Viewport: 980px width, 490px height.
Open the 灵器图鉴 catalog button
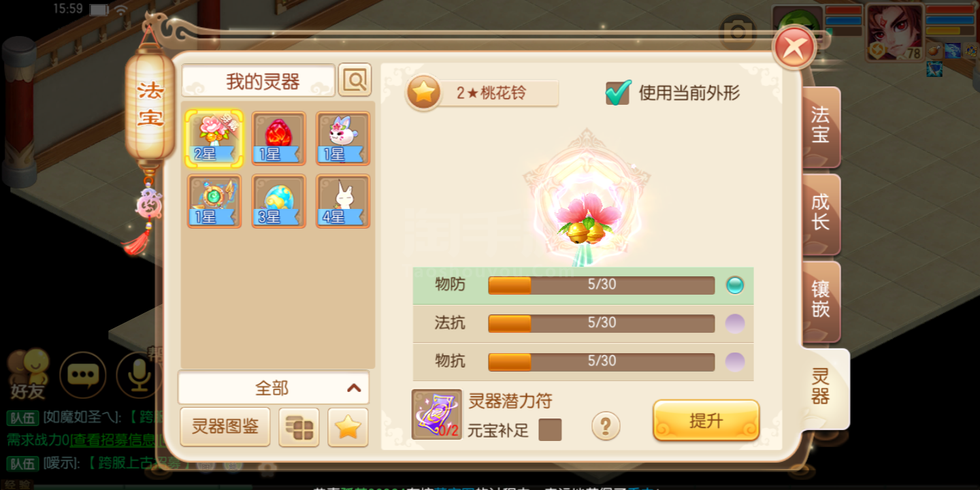(x=225, y=427)
